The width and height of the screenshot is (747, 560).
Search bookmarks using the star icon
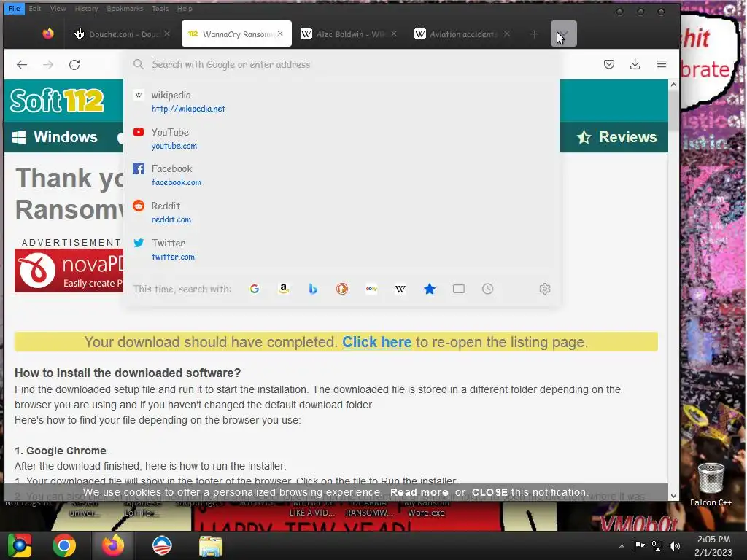[x=430, y=289]
